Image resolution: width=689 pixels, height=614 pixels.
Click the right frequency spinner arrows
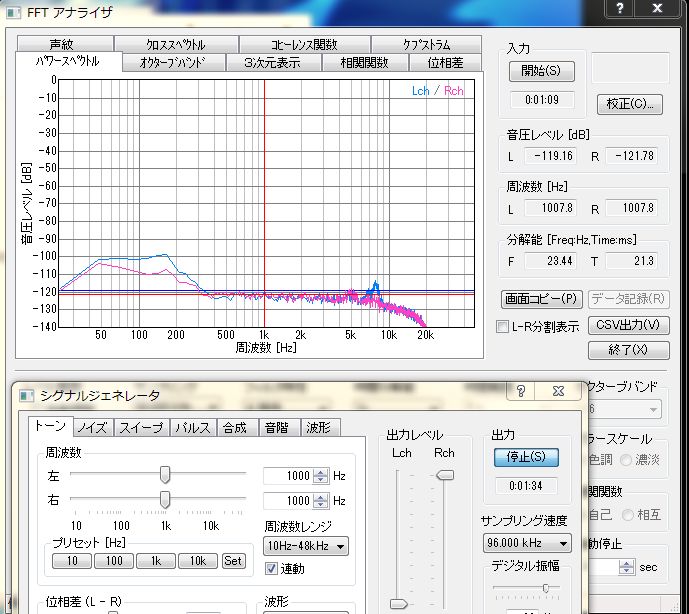coord(321,501)
